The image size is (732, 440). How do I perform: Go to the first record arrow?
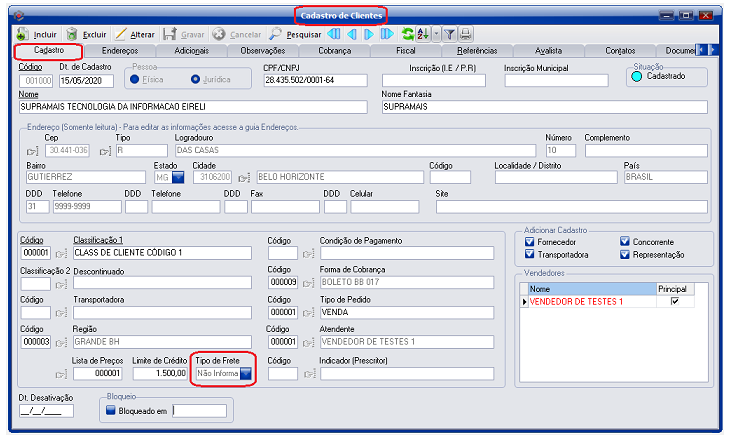pyautogui.click(x=335, y=34)
